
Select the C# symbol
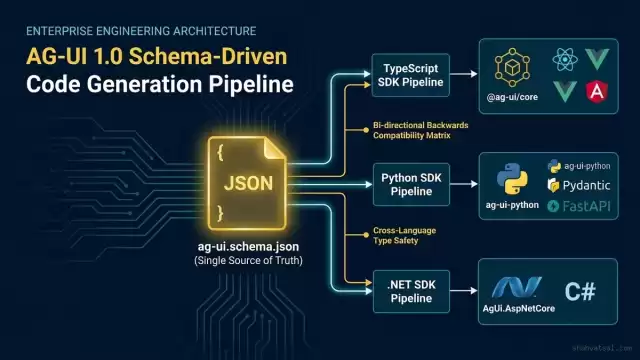point(580,291)
